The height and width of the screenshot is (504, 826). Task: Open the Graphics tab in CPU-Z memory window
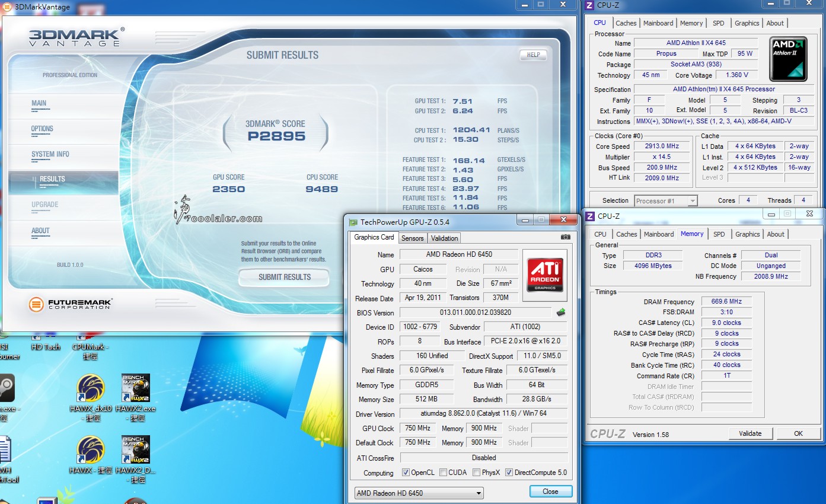click(x=748, y=234)
